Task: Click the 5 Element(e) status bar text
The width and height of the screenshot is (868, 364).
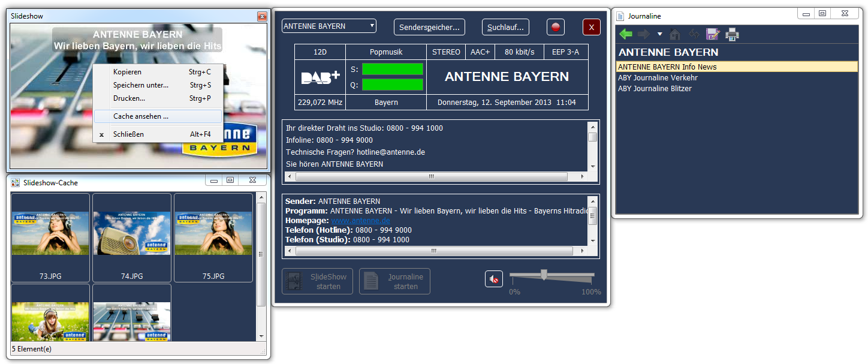Action: pyautogui.click(x=31, y=348)
